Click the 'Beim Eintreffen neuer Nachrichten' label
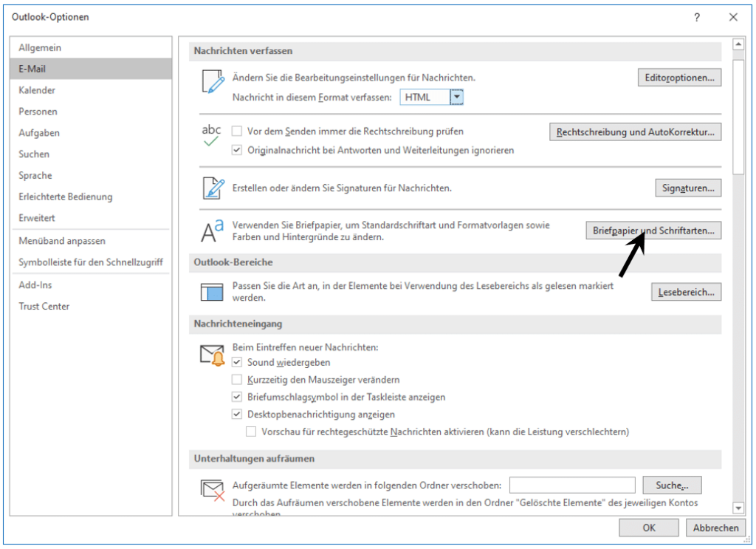756x549 pixels. coord(305,347)
